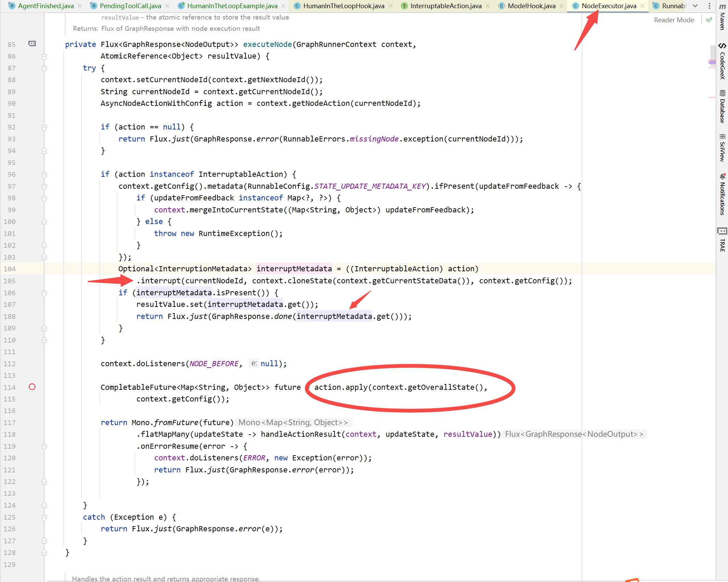The height and width of the screenshot is (582, 728).
Task: Open the CodeGeeX side panel
Action: tap(722, 61)
